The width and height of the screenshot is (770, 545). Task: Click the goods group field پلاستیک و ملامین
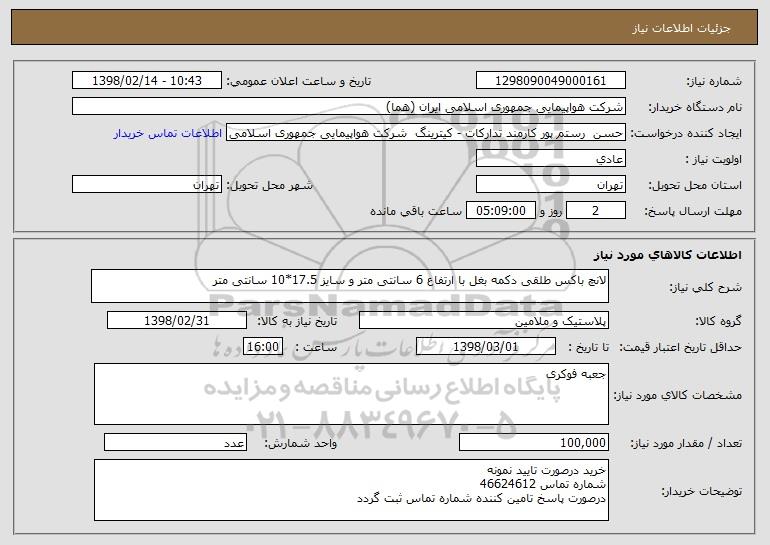484,321
